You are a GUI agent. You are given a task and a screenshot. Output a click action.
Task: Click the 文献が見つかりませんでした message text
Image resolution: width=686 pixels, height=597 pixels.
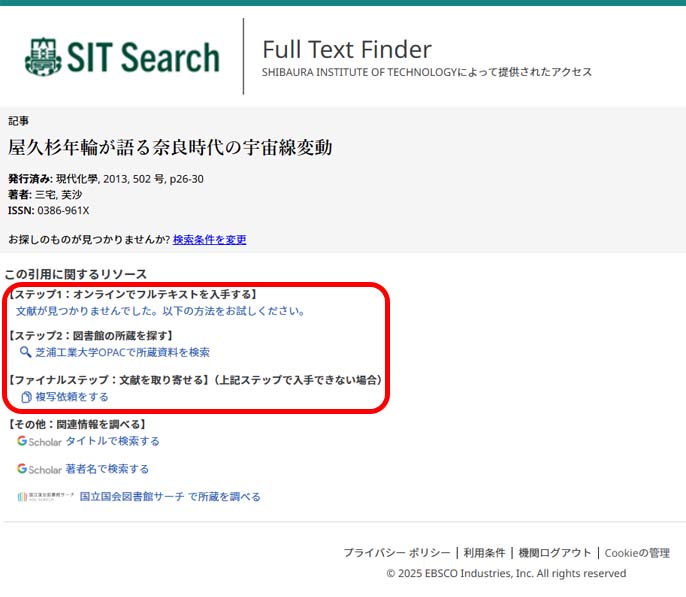coord(160,311)
